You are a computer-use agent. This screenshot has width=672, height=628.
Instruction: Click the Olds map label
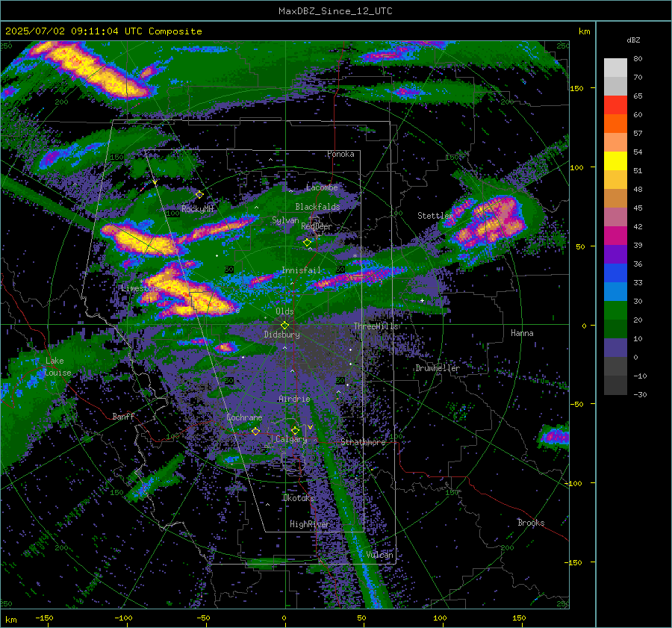click(284, 311)
